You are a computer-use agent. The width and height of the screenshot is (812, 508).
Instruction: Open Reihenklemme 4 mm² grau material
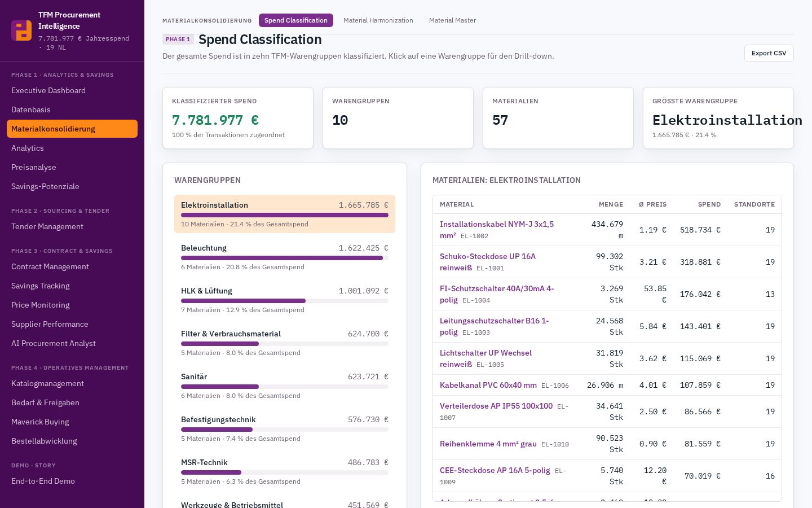(x=488, y=444)
